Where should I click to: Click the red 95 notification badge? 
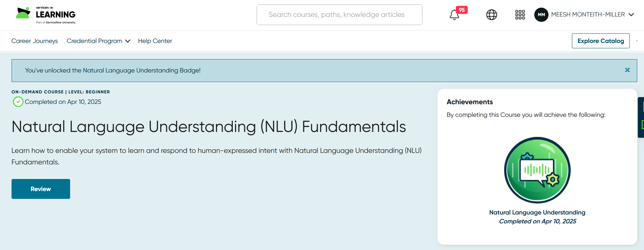[462, 10]
